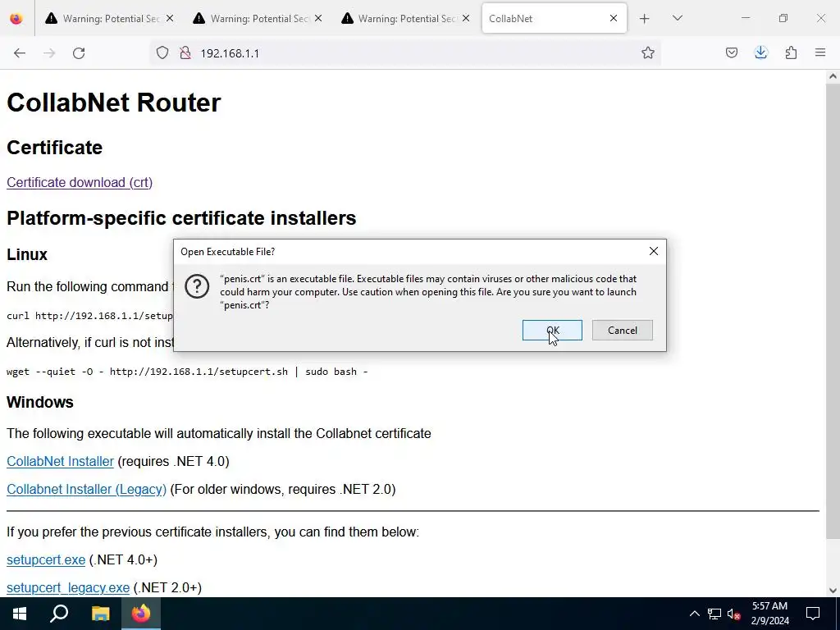
Task: Click the page scrollbar down arrow
Action: click(833, 591)
